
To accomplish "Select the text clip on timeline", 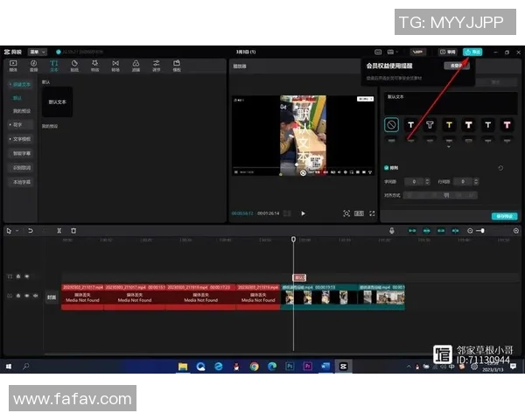I will tap(299, 277).
